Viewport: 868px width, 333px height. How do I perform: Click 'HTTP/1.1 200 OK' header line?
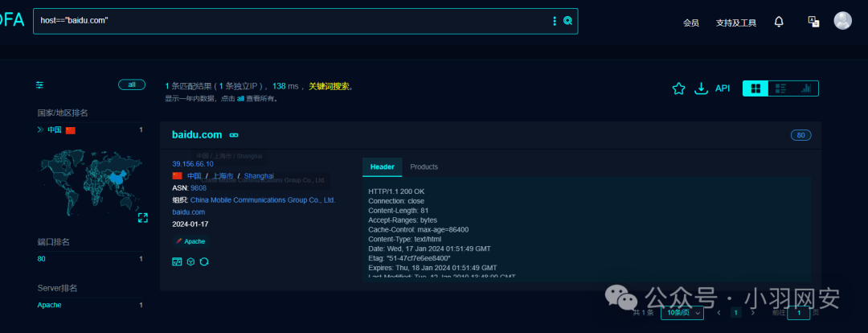point(396,191)
